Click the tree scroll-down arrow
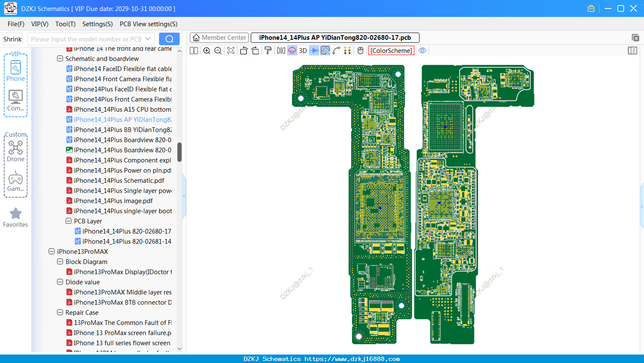The image size is (644, 363). [179, 349]
